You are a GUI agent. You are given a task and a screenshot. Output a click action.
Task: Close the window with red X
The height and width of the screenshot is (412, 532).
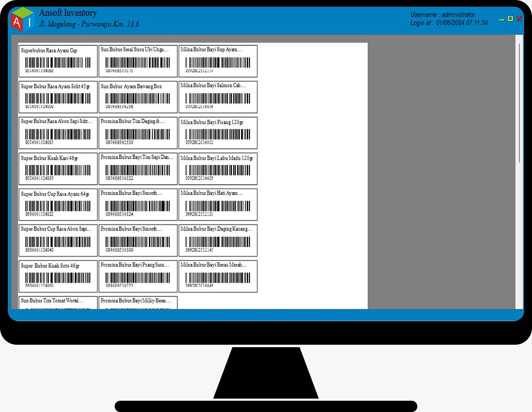pos(519,19)
